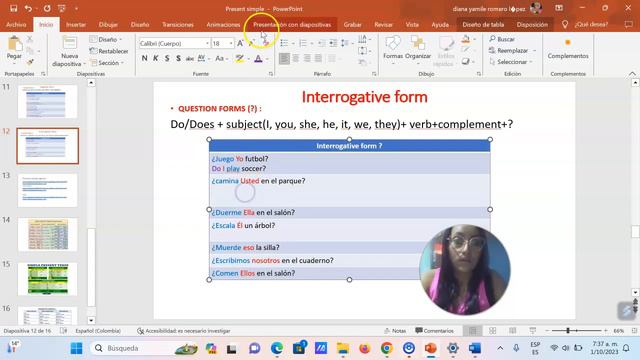Align text to the left
Screen dimensions: 640x360
point(284,58)
